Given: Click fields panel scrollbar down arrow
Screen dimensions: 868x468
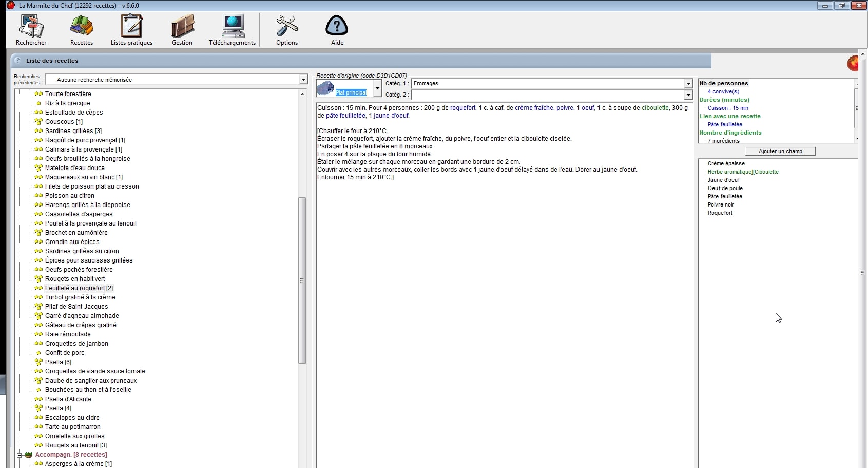Looking at the screenshot, I should point(857,139).
